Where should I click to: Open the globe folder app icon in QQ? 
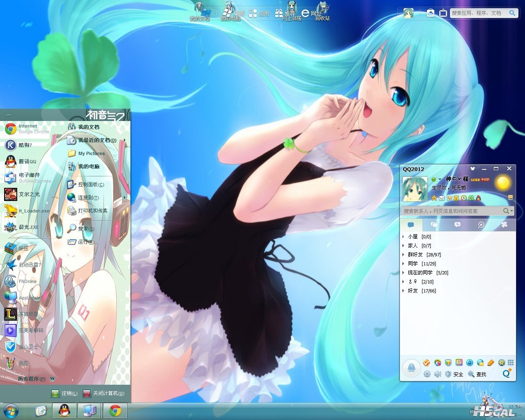pyautogui.click(x=480, y=363)
